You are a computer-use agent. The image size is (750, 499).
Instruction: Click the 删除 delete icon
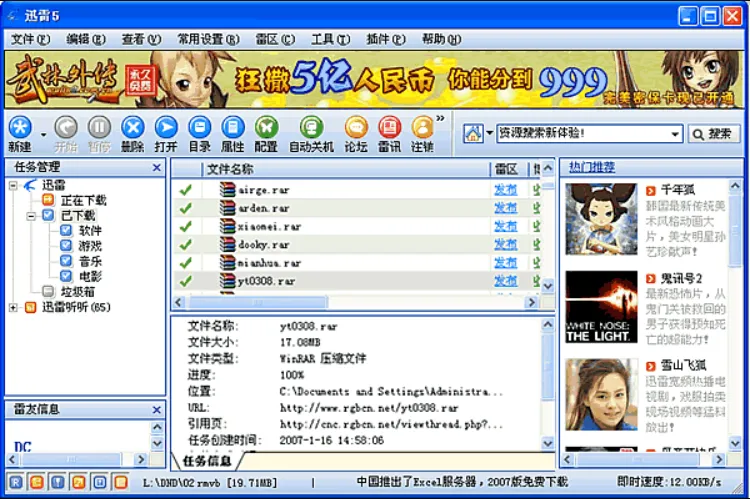click(132, 128)
